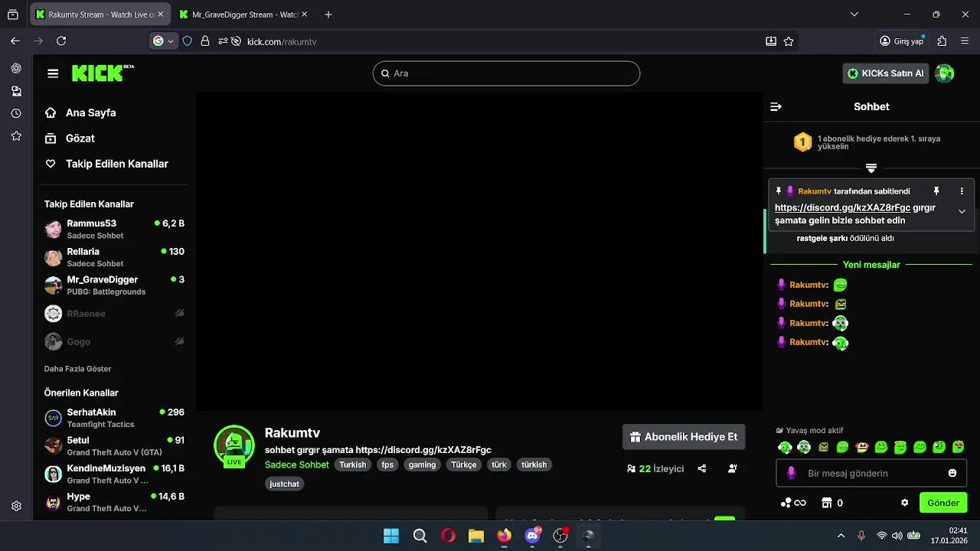Open Windows Start menu
980x551 pixels.
coord(391,536)
